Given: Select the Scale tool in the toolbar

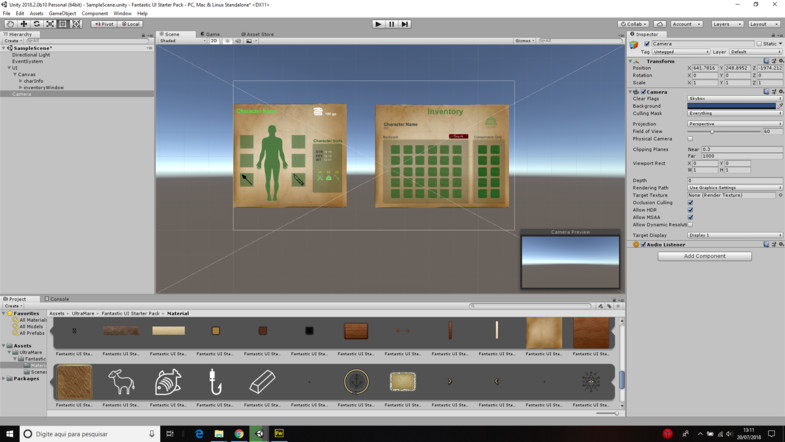Looking at the screenshot, I should pos(50,24).
